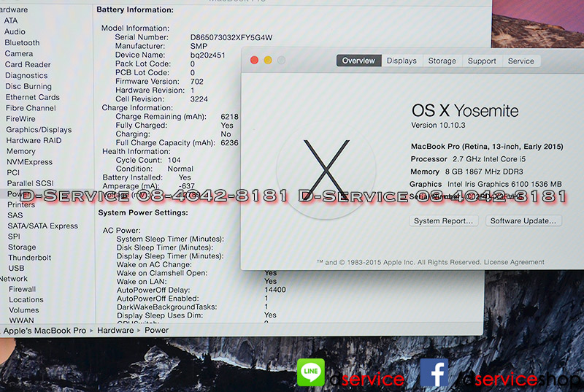This screenshot has height=392, width=584.
Task: Select PCI in the sidebar
Action: coord(13,172)
